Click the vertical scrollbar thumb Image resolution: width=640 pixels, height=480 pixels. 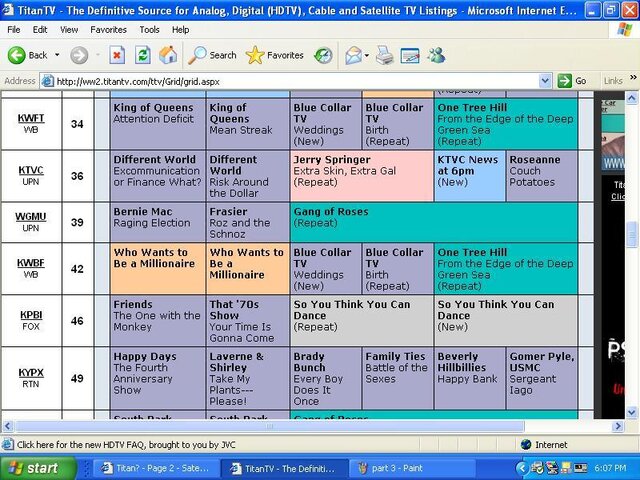coord(631,235)
